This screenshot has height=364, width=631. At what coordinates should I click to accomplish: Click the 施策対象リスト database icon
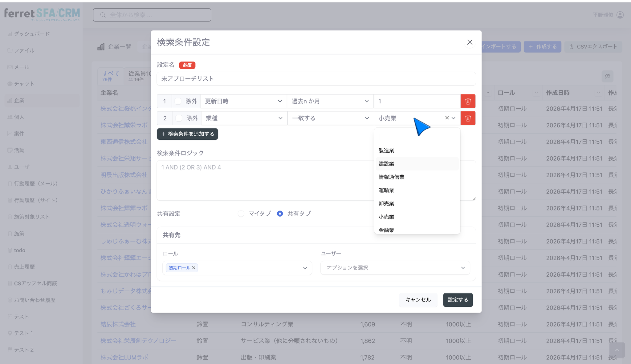point(10,217)
